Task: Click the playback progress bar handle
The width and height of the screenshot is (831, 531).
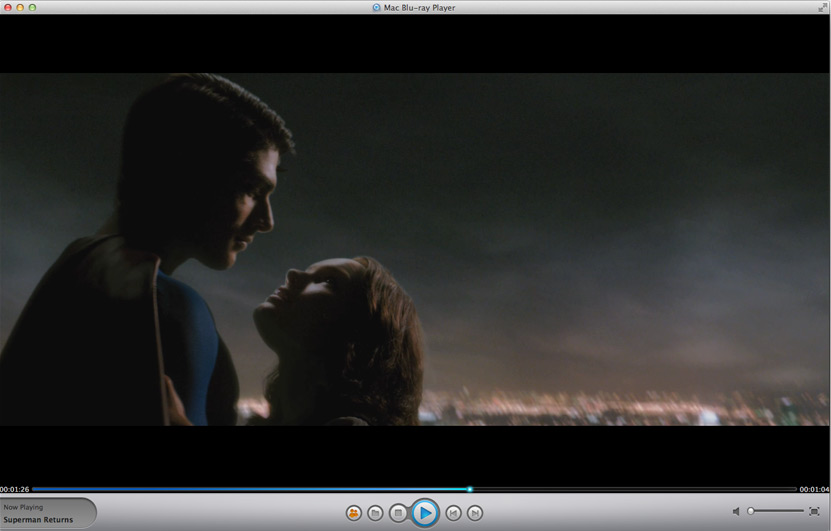Action: (x=470, y=489)
